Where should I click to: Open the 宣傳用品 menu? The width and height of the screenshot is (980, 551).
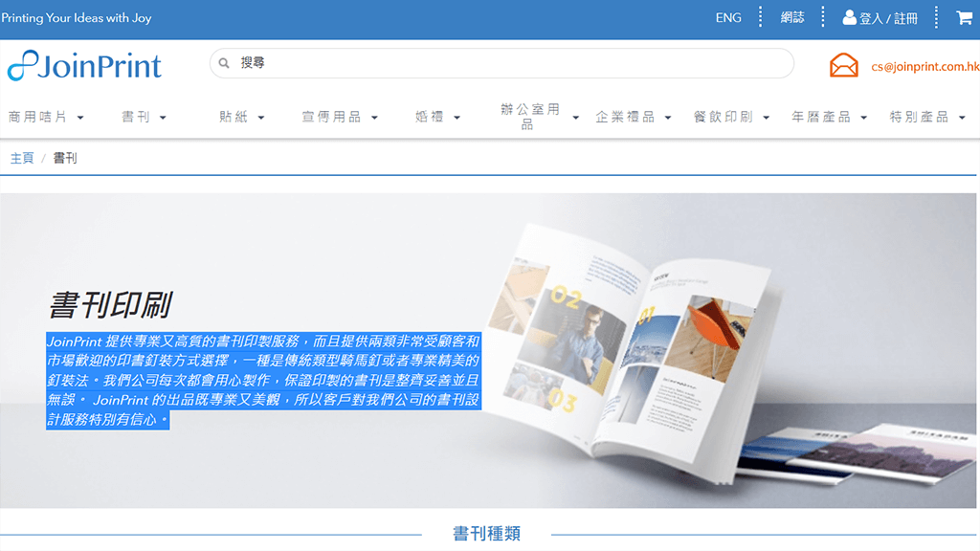coord(331,117)
